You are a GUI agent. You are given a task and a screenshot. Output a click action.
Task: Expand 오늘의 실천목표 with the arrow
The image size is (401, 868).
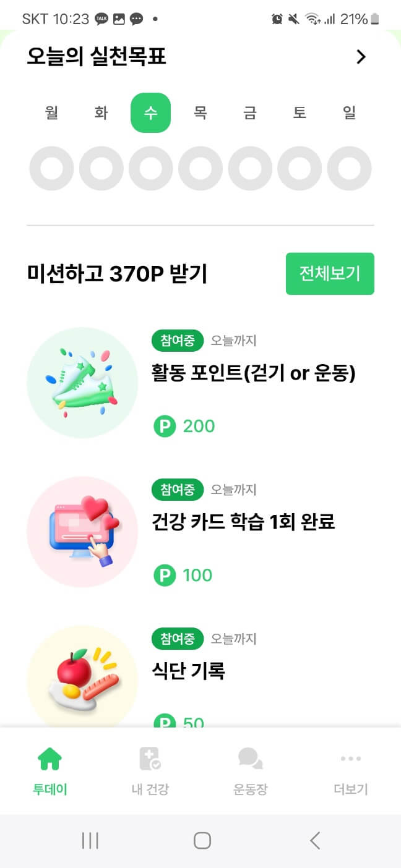point(362,56)
